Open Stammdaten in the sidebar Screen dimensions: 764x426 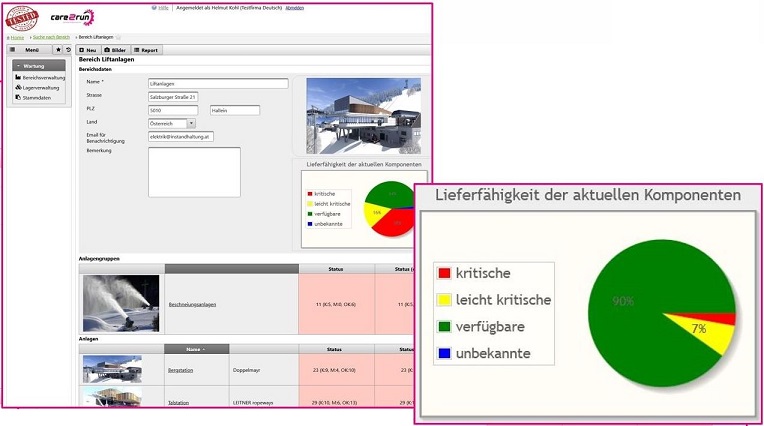point(36,98)
